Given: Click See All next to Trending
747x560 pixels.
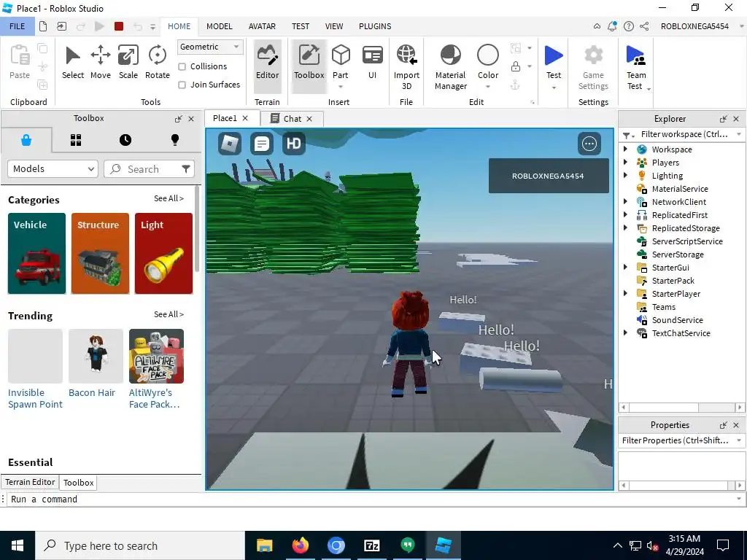Looking at the screenshot, I should pyautogui.click(x=169, y=314).
